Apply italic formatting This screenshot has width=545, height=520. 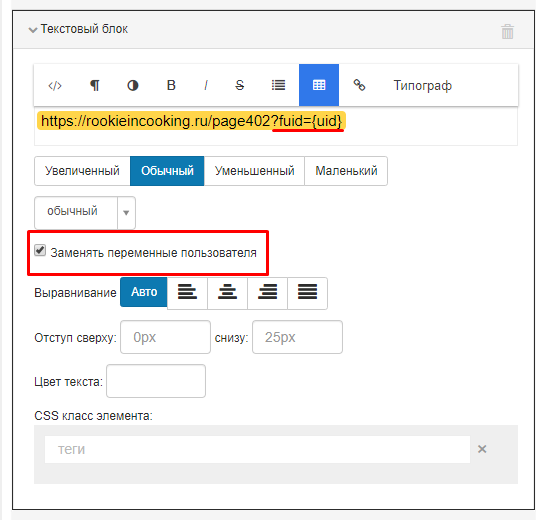[206, 85]
